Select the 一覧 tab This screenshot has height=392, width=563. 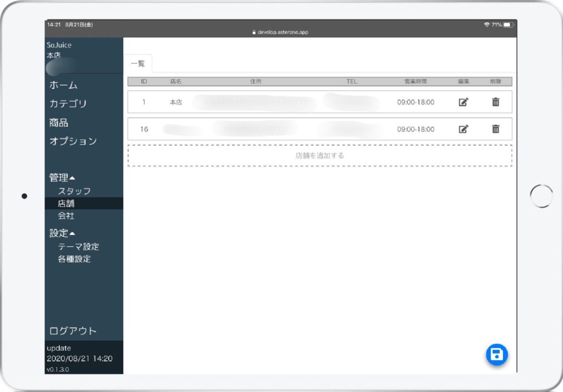coord(137,64)
